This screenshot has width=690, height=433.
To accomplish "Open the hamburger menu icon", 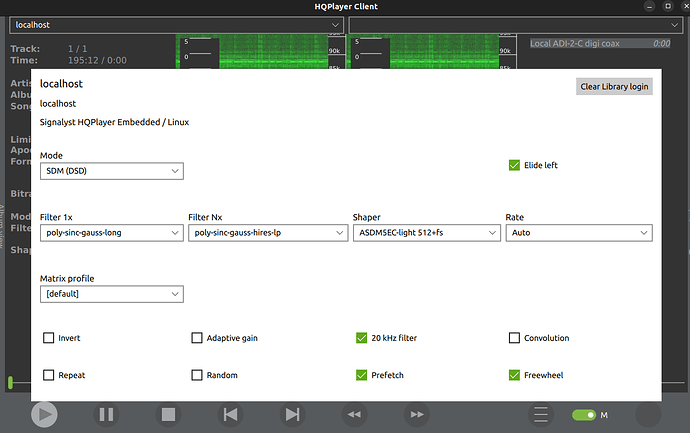I will coord(541,414).
